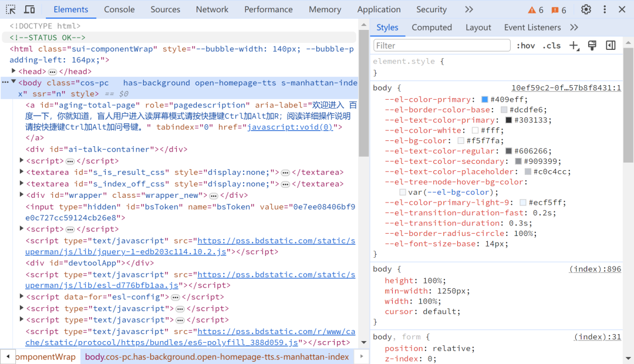
Task: Open DevTools settings gear
Action: tap(586, 9)
